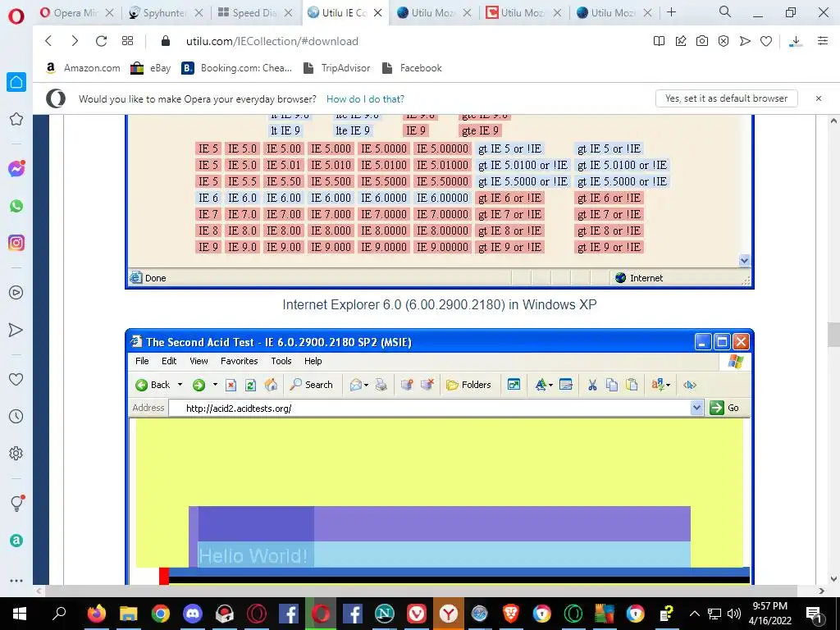This screenshot has height=630, width=840.
Task: Click the green Go button in IE
Action: 724,408
